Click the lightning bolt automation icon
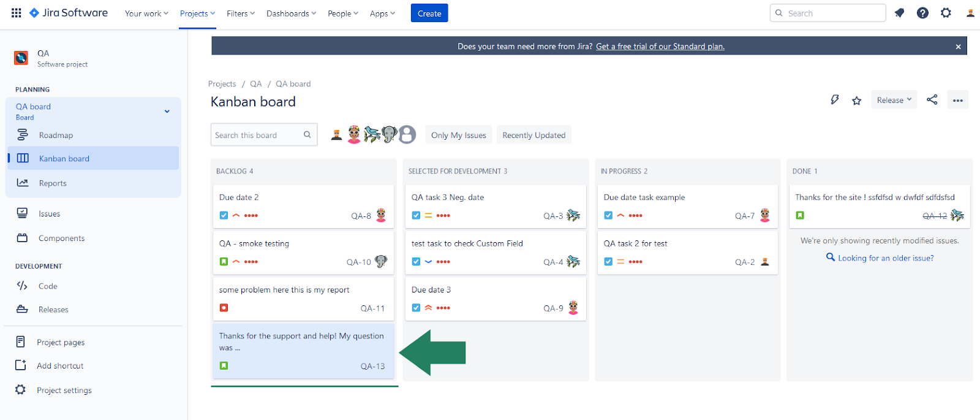 tap(834, 100)
